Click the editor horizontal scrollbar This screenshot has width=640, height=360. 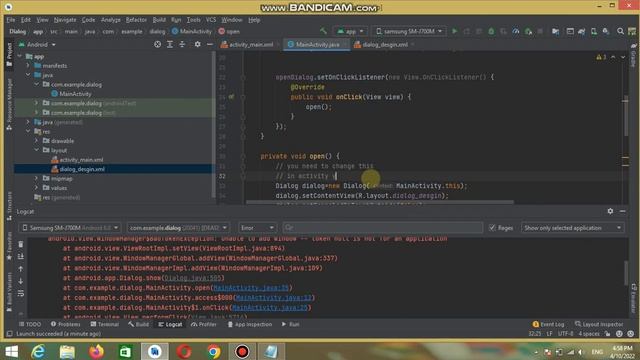coord(379,202)
